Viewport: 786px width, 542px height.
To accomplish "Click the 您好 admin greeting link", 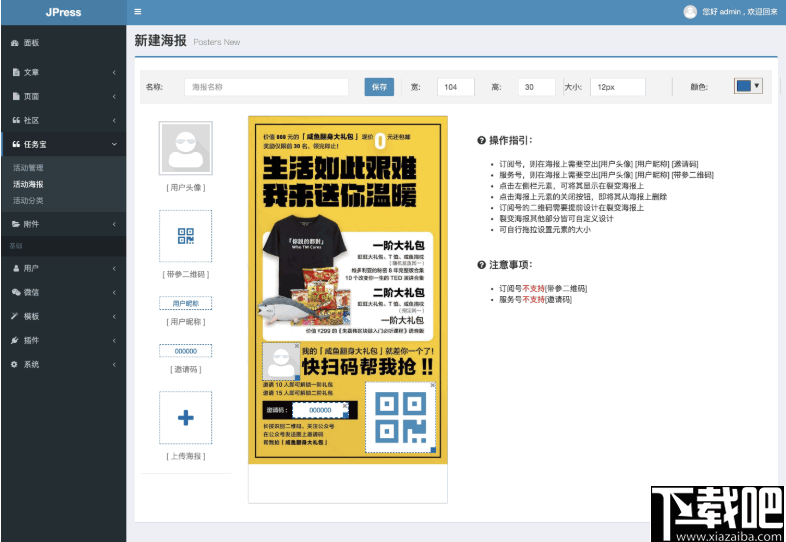I will click(x=740, y=12).
